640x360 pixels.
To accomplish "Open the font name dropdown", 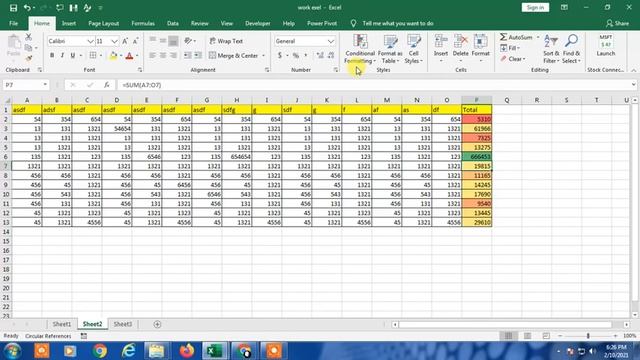I will click(90, 41).
